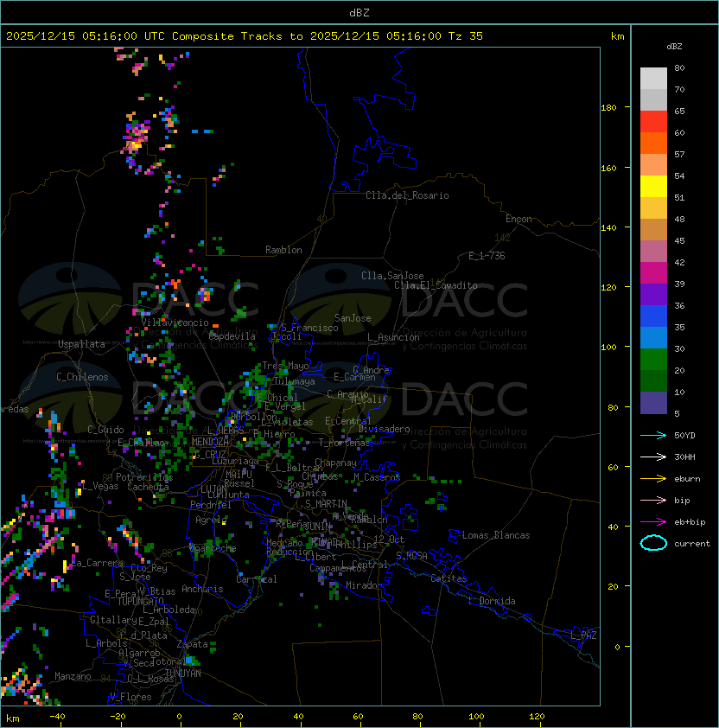Click the 'Clla.del_Rosario' place label

[407, 195]
